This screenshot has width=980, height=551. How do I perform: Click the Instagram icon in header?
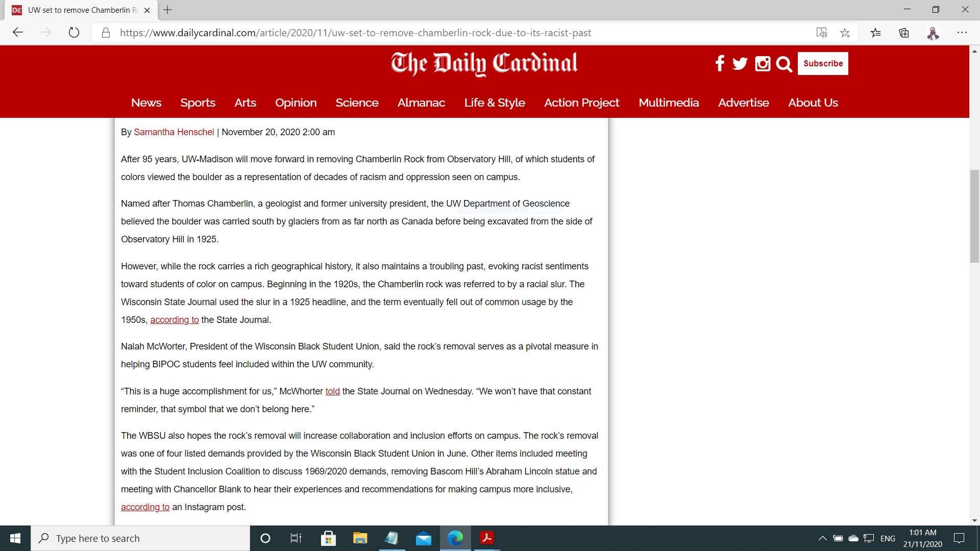pyautogui.click(x=763, y=63)
